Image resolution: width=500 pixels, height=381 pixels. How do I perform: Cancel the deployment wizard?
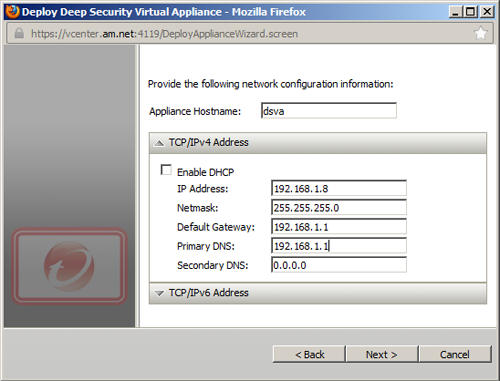pyautogui.click(x=455, y=354)
